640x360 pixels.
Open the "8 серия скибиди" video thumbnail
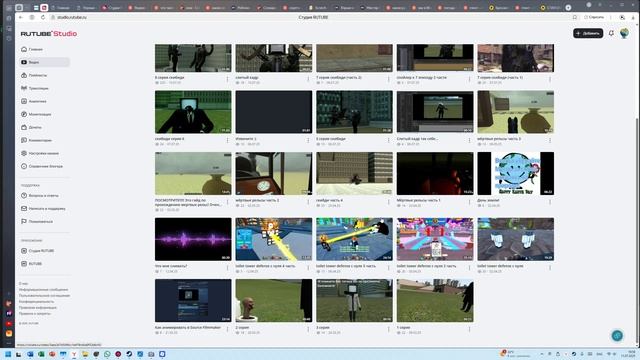click(x=193, y=58)
